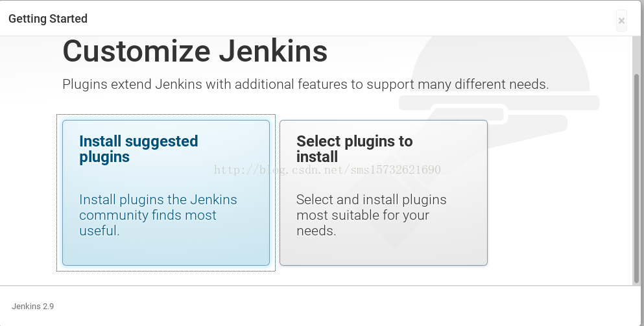Choose the Select plugins to install card

click(383, 192)
